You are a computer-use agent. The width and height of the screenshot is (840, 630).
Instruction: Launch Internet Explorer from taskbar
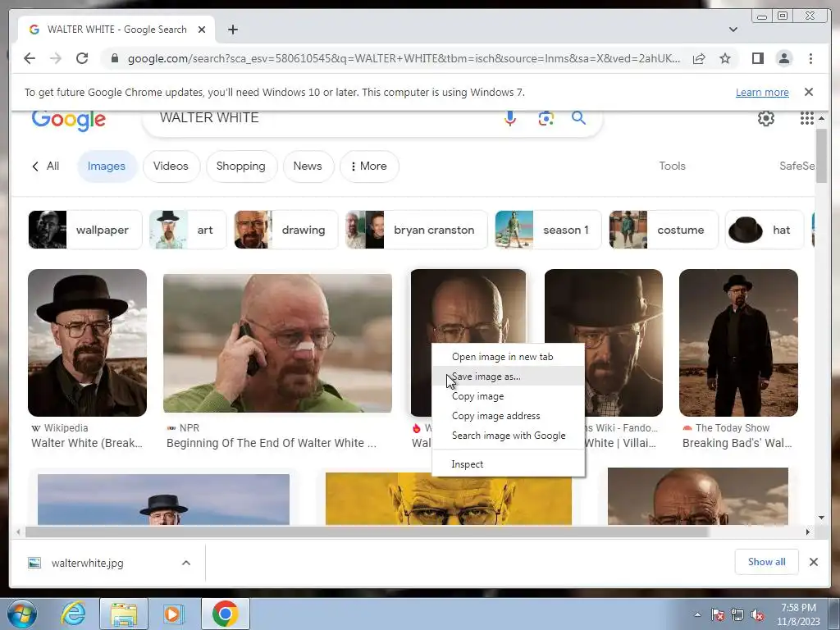pos(73,614)
